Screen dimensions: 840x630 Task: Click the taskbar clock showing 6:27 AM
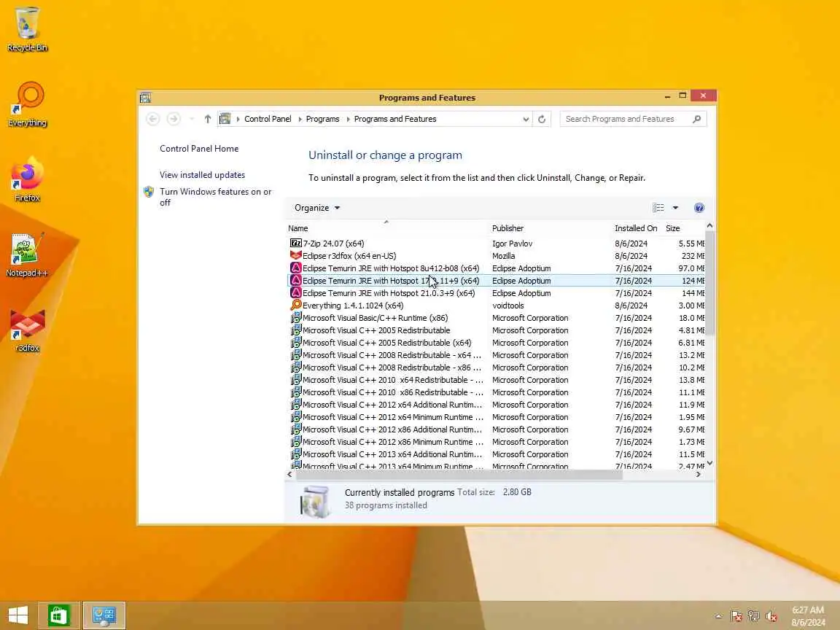click(809, 616)
